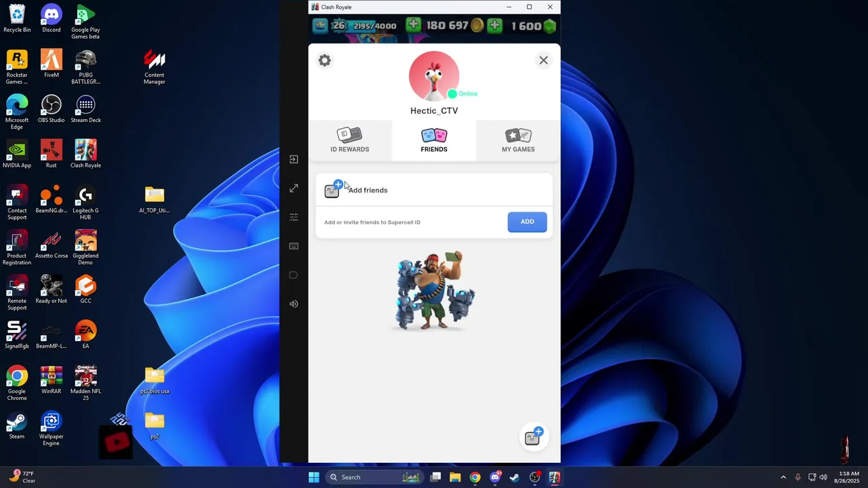868x488 pixels.
Task: Open PUBG Battlegrounds shortcut
Action: coord(85,67)
